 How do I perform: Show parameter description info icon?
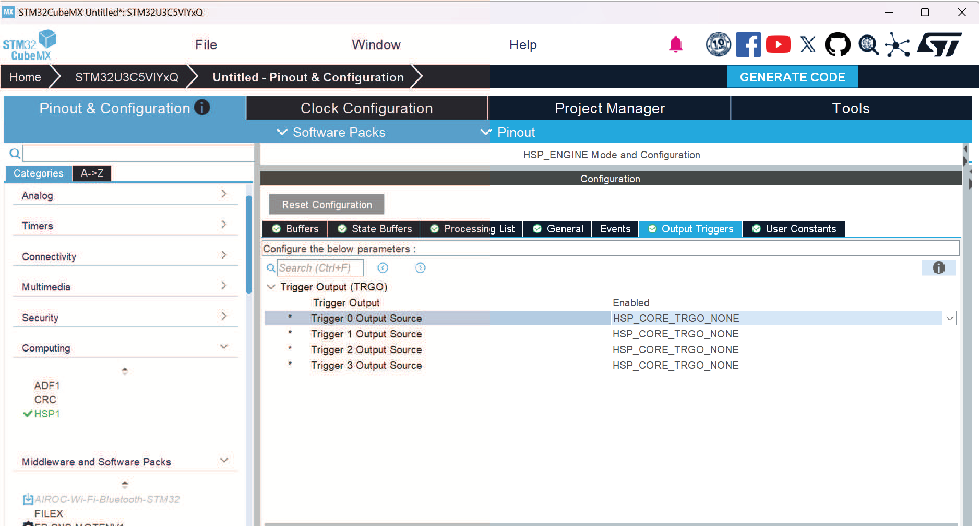[x=939, y=268]
